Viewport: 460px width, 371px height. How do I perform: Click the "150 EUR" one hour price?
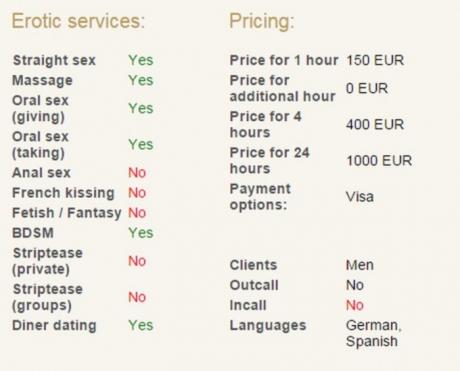375,60
